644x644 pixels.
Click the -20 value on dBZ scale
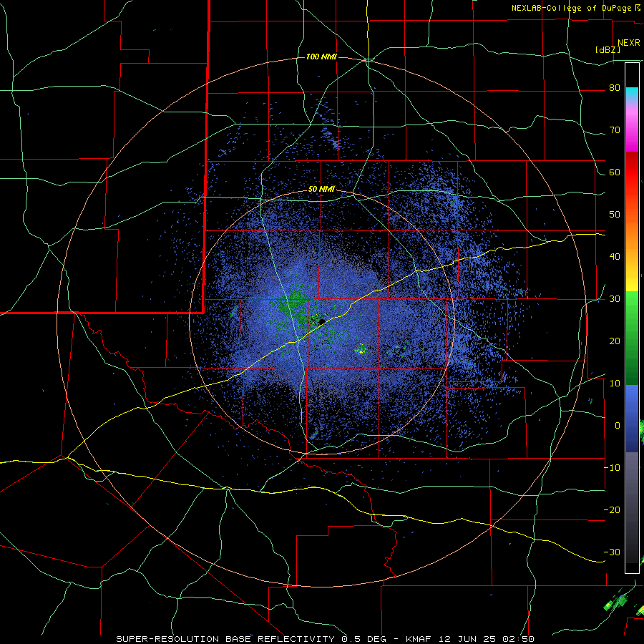[x=612, y=509]
